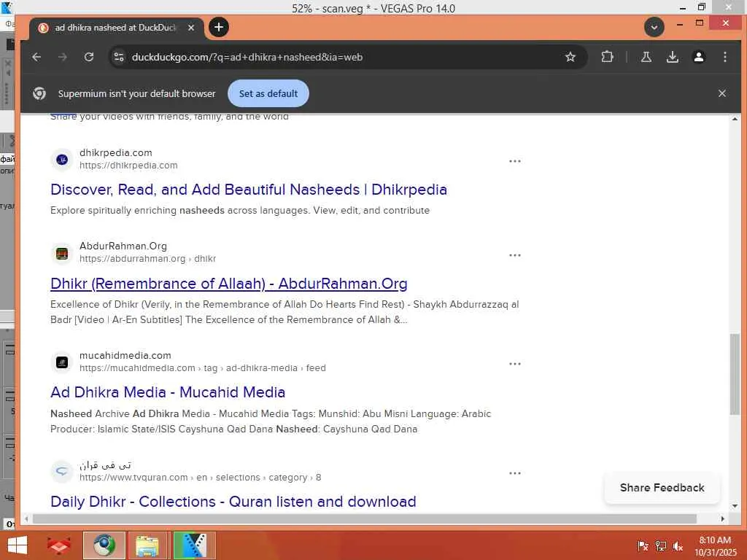Image resolution: width=747 pixels, height=560 pixels.
Task: Open 'Dhikr (Remembrance of Allaah)' link
Action: 228,284
